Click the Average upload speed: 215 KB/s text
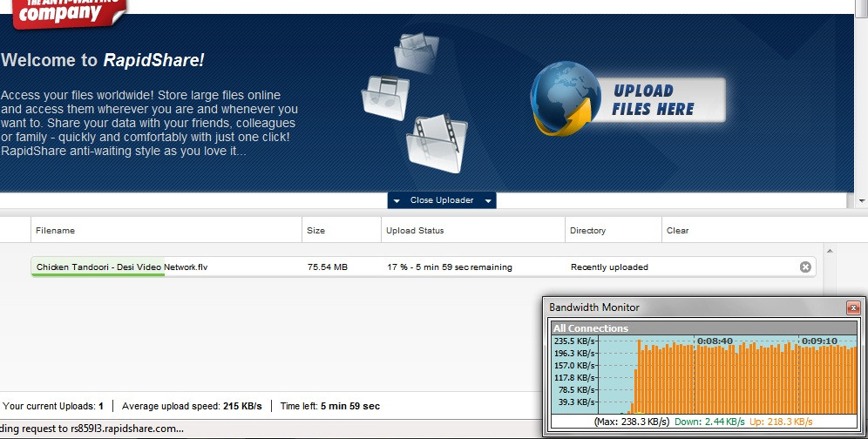 tap(192, 406)
